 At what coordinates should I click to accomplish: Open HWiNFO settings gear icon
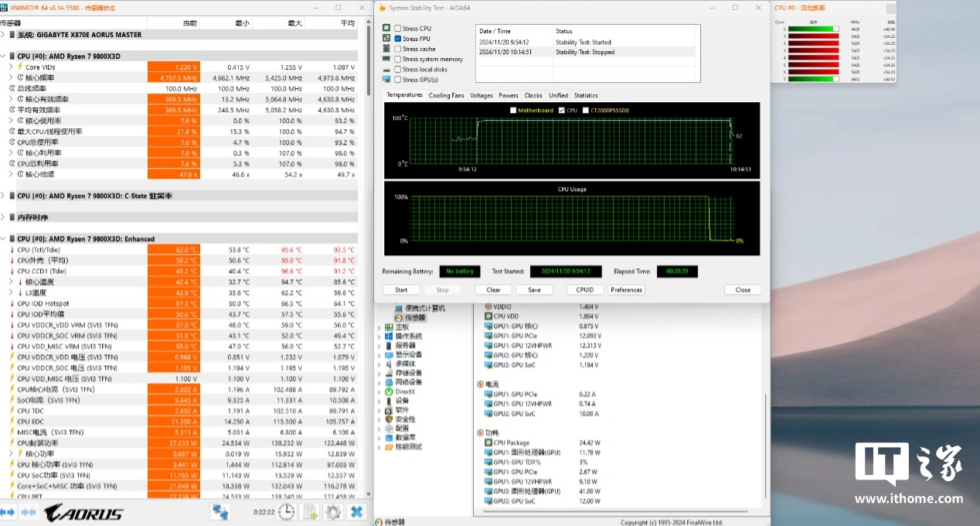(x=333, y=511)
